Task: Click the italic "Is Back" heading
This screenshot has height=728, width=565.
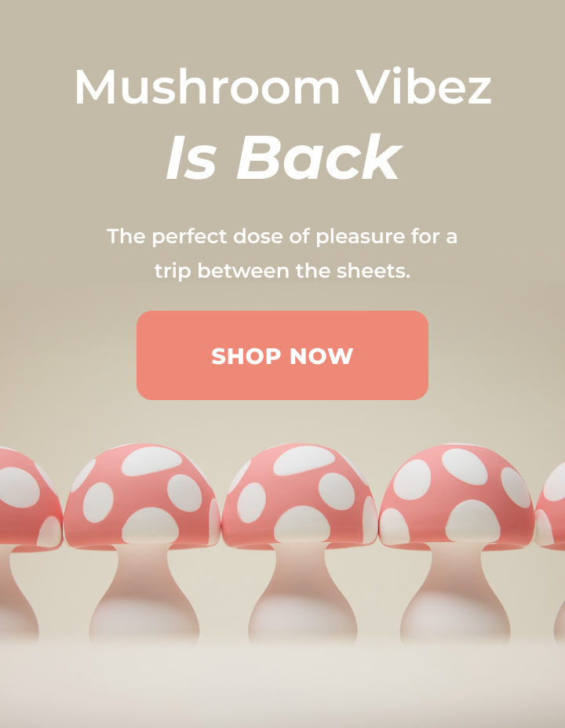Action: click(x=283, y=158)
